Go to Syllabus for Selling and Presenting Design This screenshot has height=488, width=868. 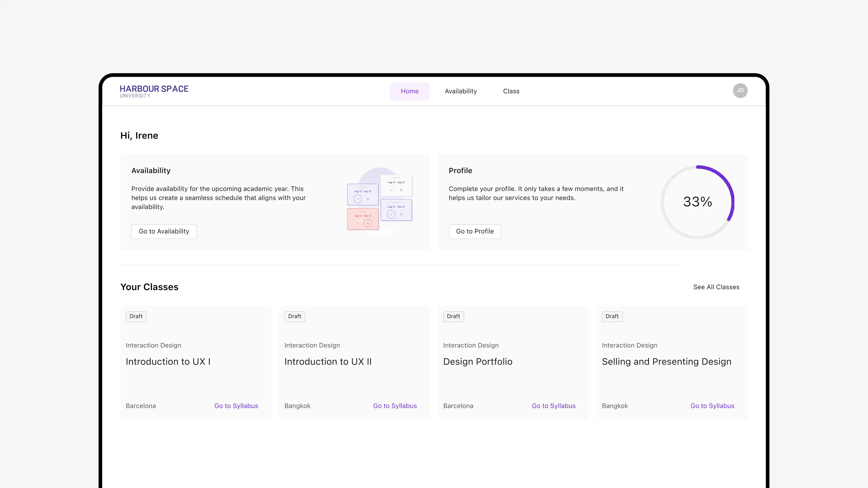712,406
